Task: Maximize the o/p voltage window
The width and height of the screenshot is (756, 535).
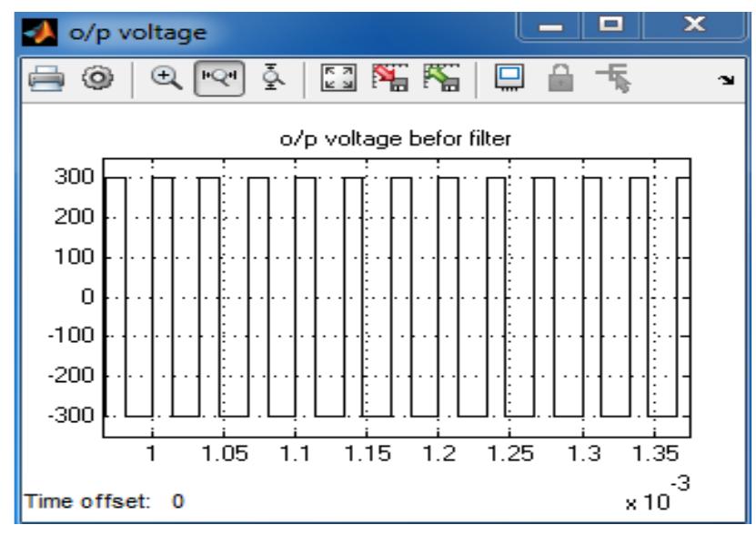Action: [x=611, y=25]
